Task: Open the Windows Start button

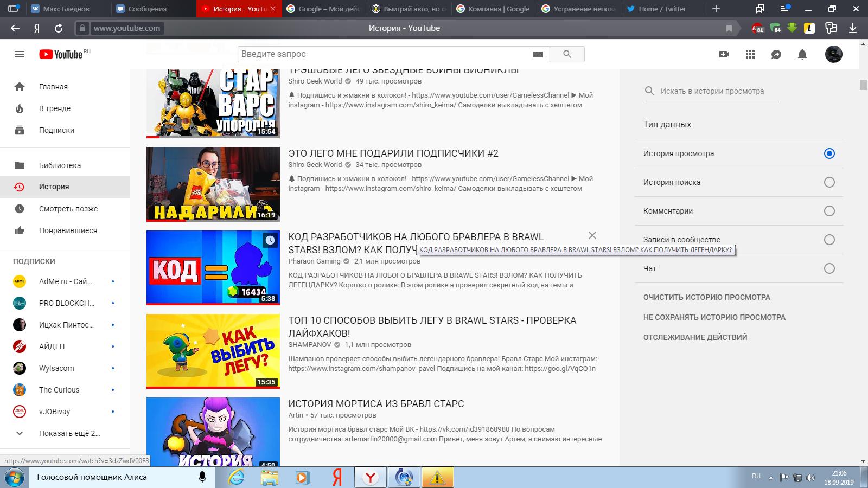Action: coord(15,477)
